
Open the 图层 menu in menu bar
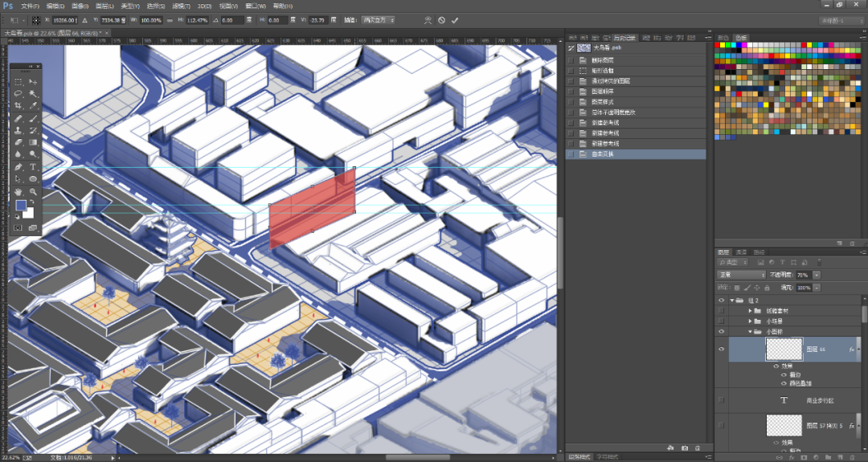[x=104, y=6]
